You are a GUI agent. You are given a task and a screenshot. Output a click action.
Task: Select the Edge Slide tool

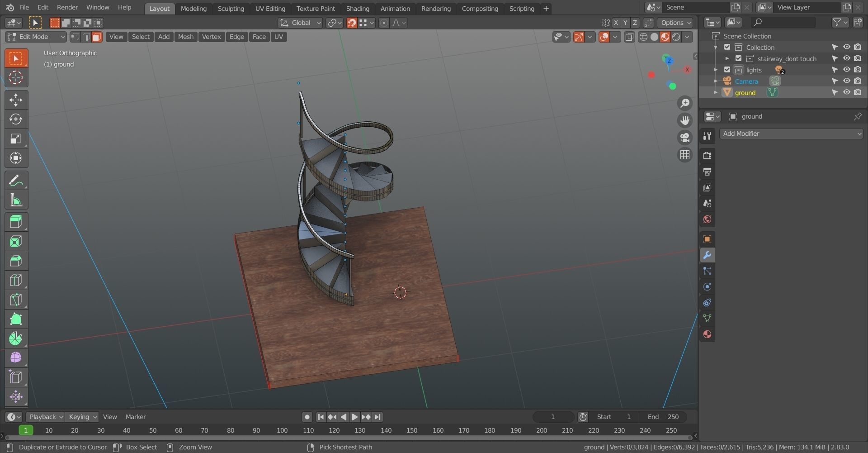click(x=16, y=377)
